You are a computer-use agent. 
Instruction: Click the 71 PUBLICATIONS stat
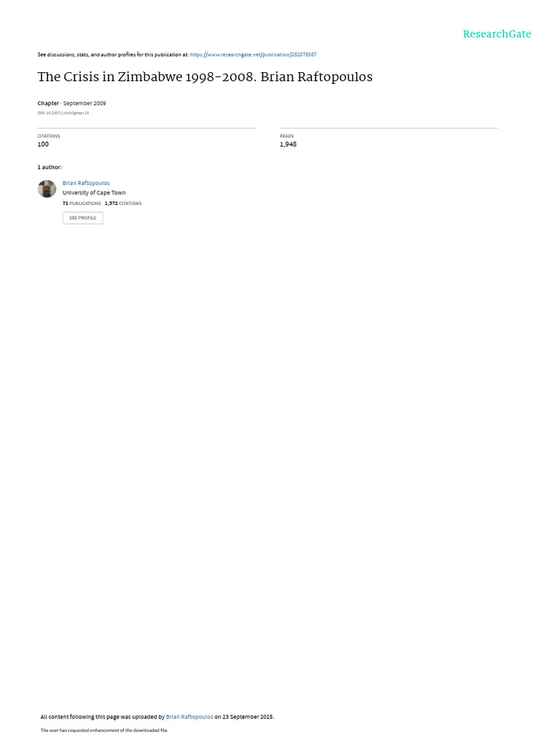82,204
